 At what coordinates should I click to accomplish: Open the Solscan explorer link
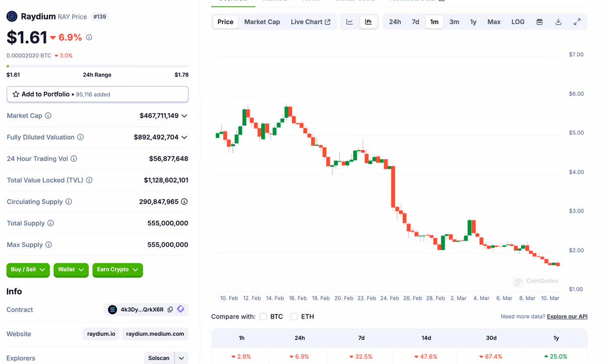159,358
